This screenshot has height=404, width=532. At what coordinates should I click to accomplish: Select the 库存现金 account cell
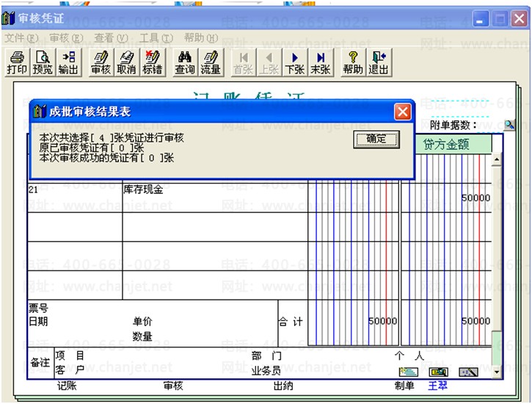click(215, 198)
